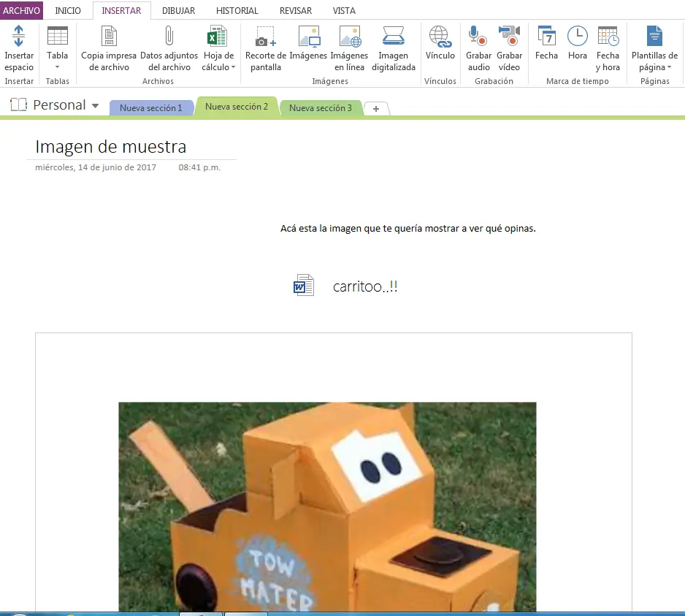Click the Word document attachment icon

(x=304, y=286)
